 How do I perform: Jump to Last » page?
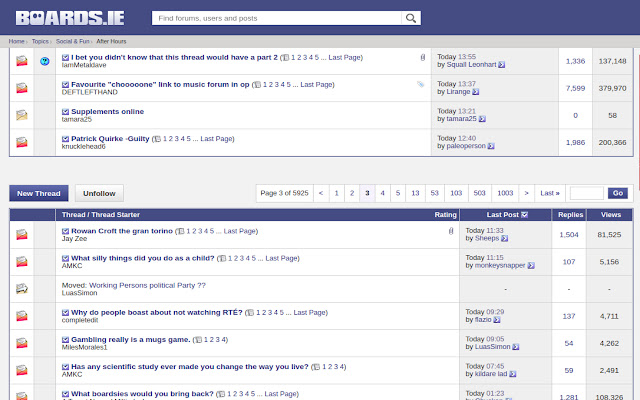(x=550, y=193)
